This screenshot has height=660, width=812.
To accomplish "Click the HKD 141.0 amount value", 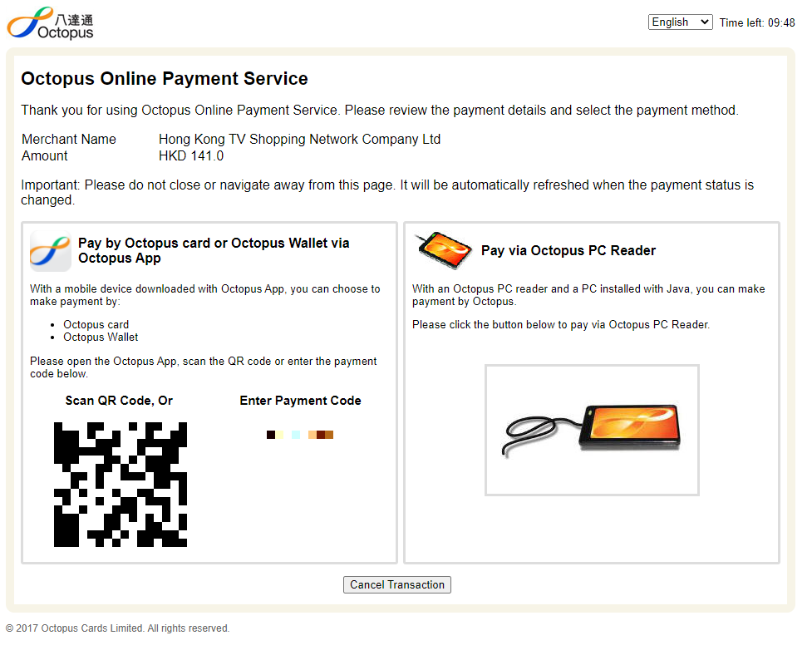I will pyautogui.click(x=191, y=156).
